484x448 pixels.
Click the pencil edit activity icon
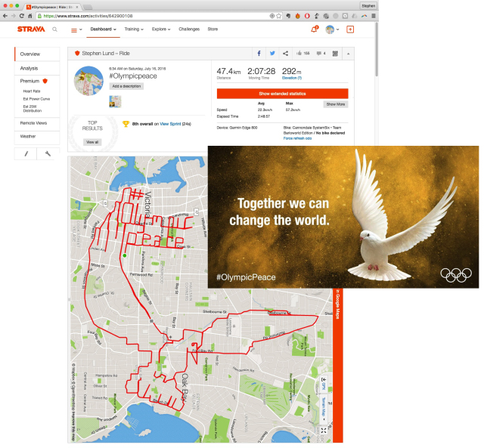click(26, 153)
